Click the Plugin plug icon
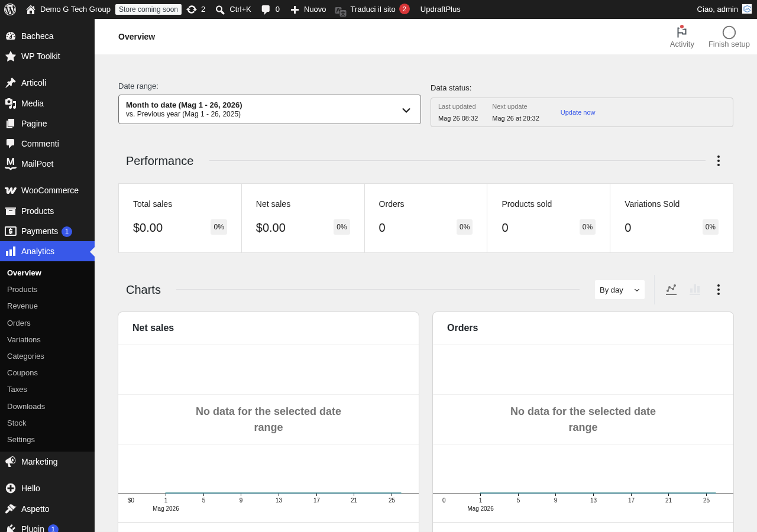The height and width of the screenshot is (532, 757). pos(11,528)
